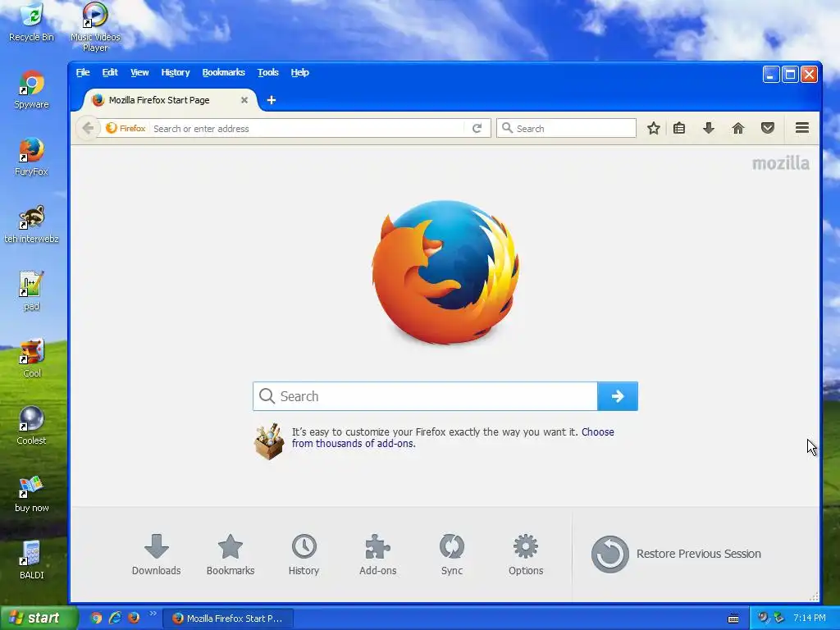Click the system tray clock 7:14 PM
840x630 pixels.
click(x=810, y=619)
